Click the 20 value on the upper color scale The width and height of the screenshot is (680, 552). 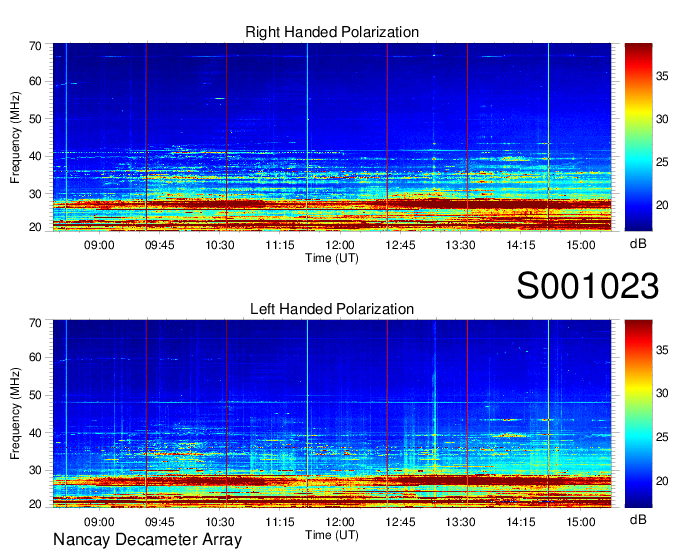coord(662,205)
